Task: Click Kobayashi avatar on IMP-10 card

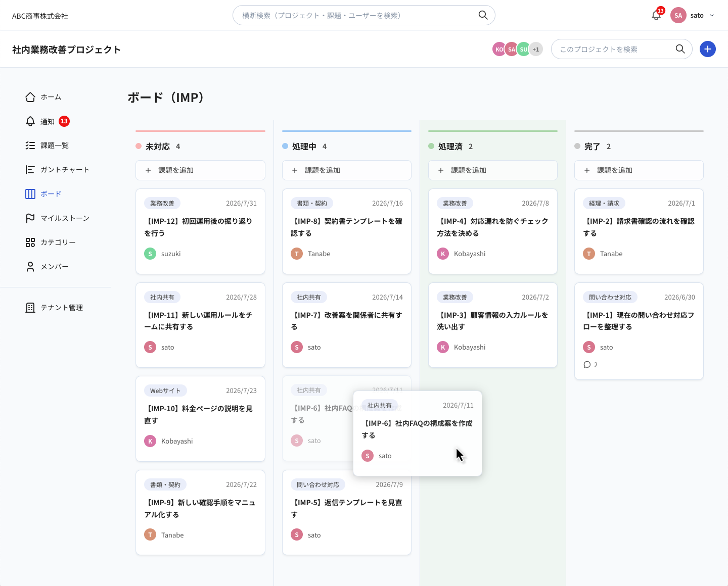Action: coord(150,441)
